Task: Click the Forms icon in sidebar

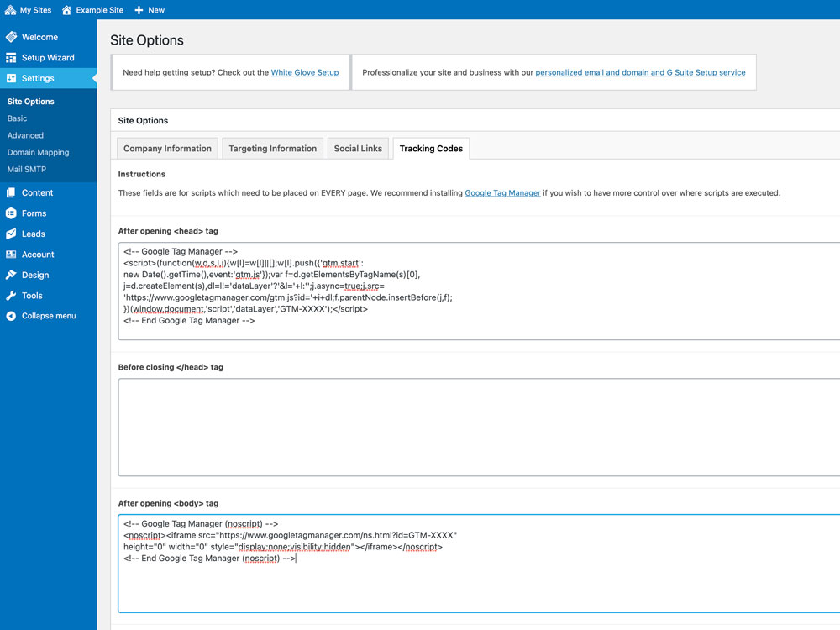Action: pos(11,213)
